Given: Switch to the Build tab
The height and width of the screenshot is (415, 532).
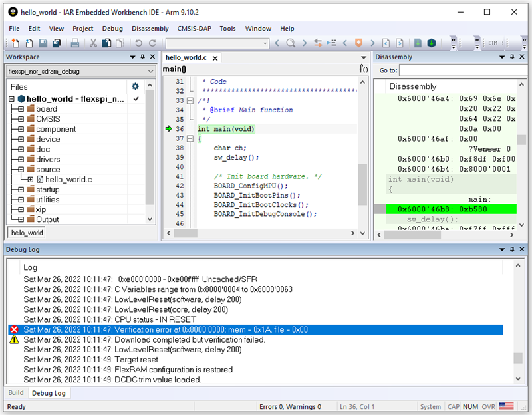Looking at the screenshot, I should (15, 393).
